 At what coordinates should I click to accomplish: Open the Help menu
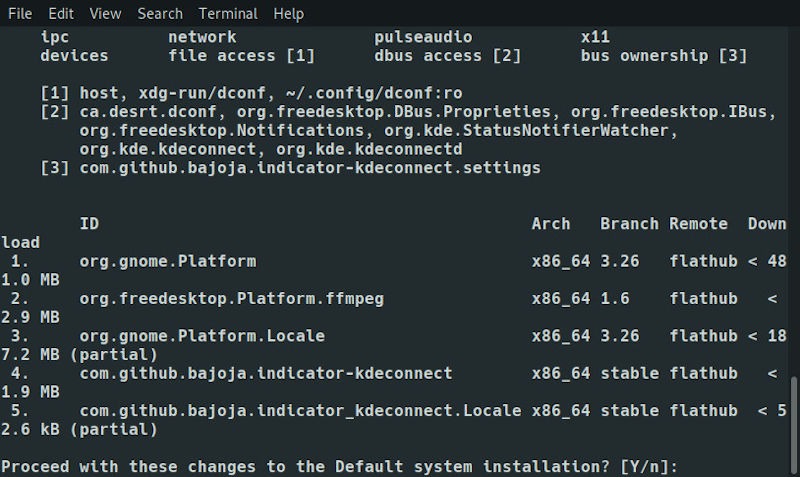click(x=288, y=14)
